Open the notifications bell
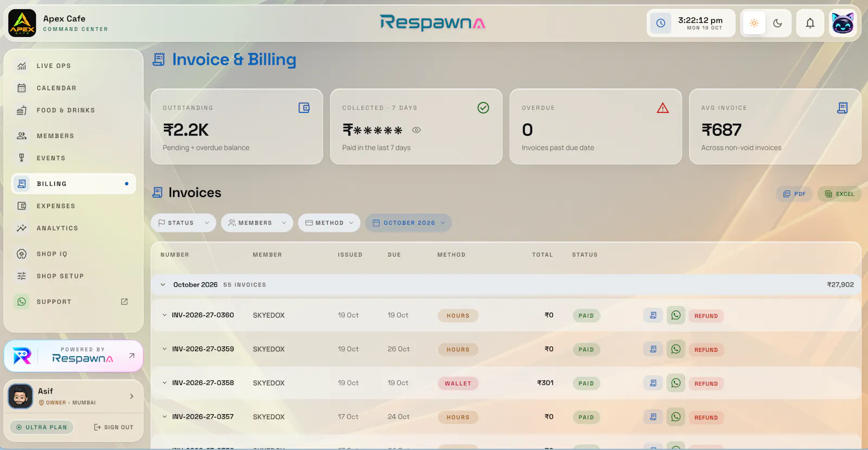Image resolution: width=868 pixels, height=450 pixels. 810,23
